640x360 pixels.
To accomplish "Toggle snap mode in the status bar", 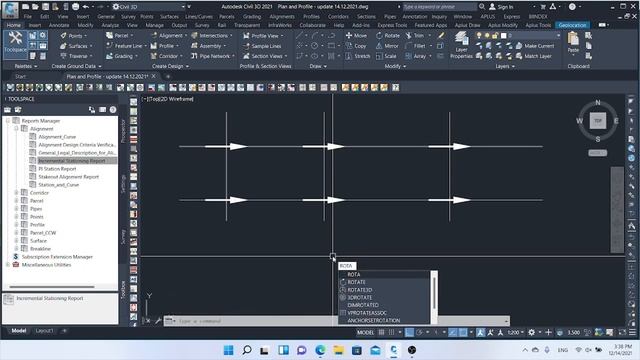I will 391,333.
